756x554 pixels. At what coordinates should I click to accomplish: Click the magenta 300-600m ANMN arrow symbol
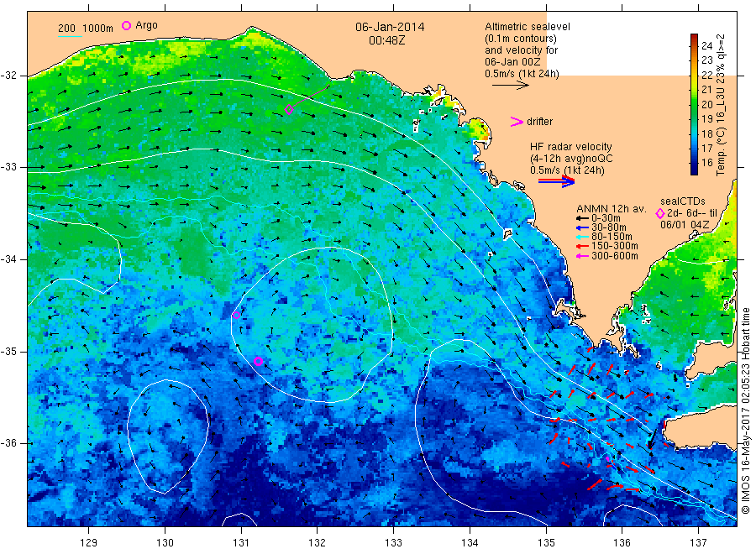coord(582,256)
